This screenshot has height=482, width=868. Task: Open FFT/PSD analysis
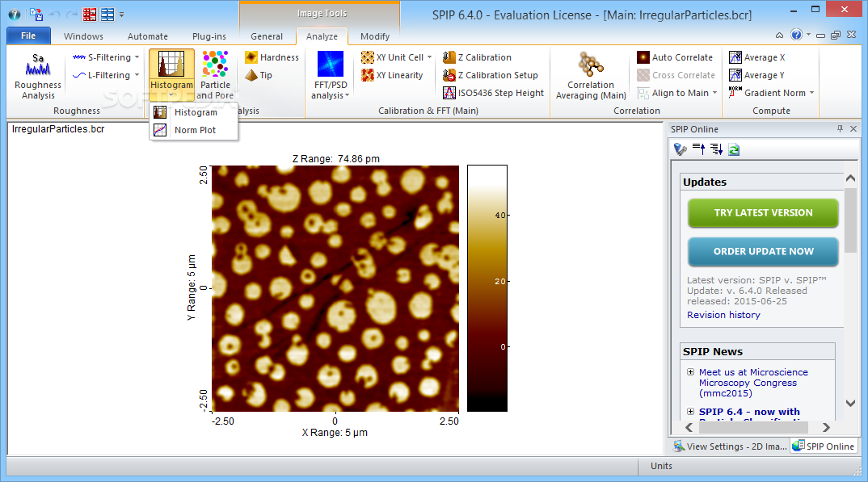pyautogui.click(x=331, y=76)
